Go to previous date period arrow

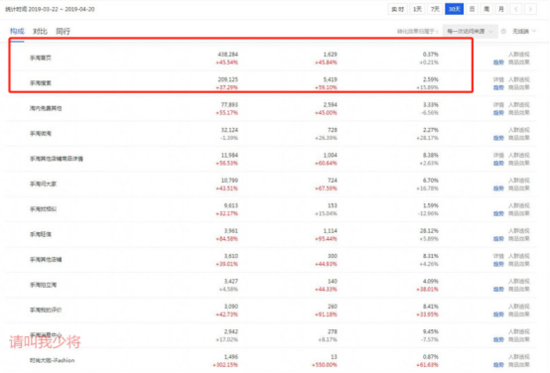(x=516, y=9)
